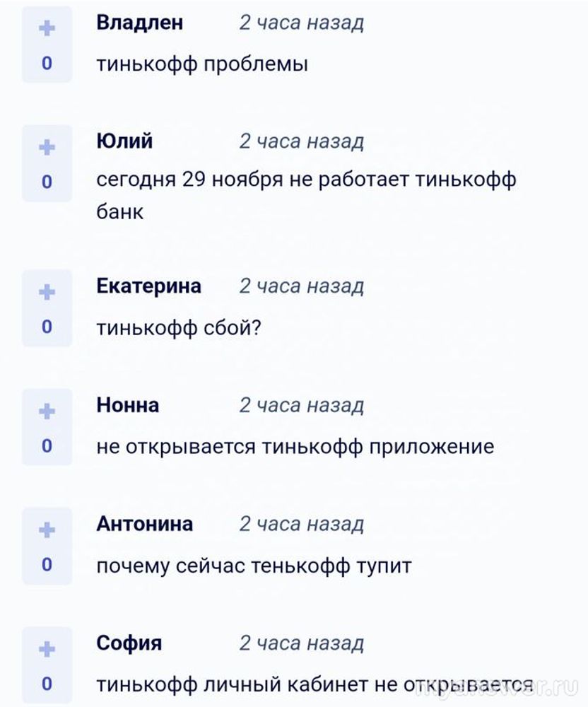Open Владлен's user profile name
Viewport: 588px width, 707px height.
tap(139, 23)
